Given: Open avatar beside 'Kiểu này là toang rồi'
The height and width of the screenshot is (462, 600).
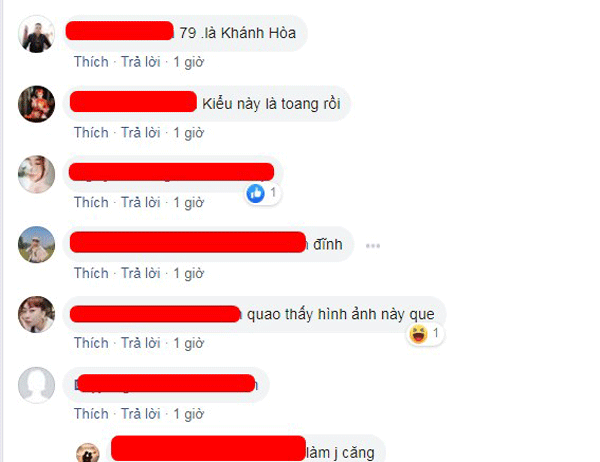Looking at the screenshot, I should pyautogui.click(x=36, y=104).
